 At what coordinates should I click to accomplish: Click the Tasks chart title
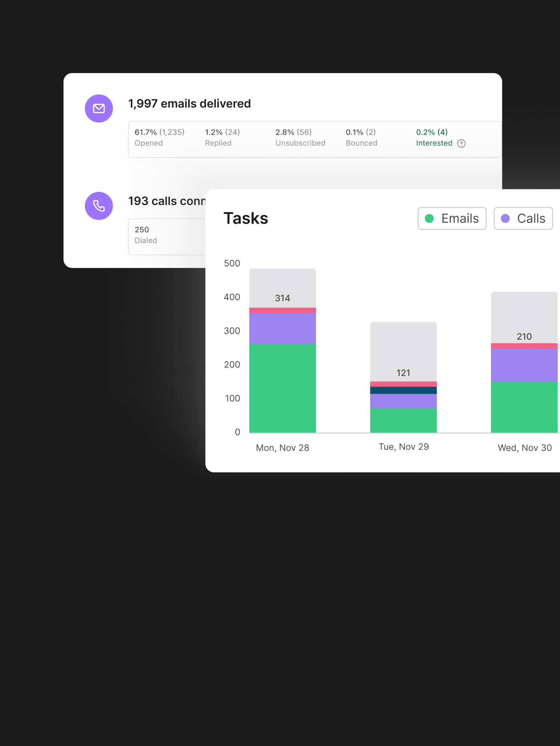click(x=246, y=218)
